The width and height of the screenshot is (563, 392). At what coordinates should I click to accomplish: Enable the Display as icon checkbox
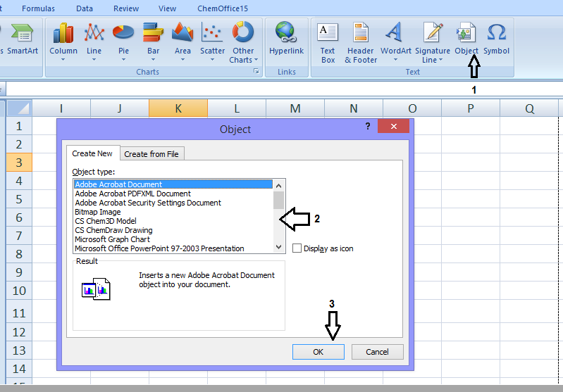(297, 248)
